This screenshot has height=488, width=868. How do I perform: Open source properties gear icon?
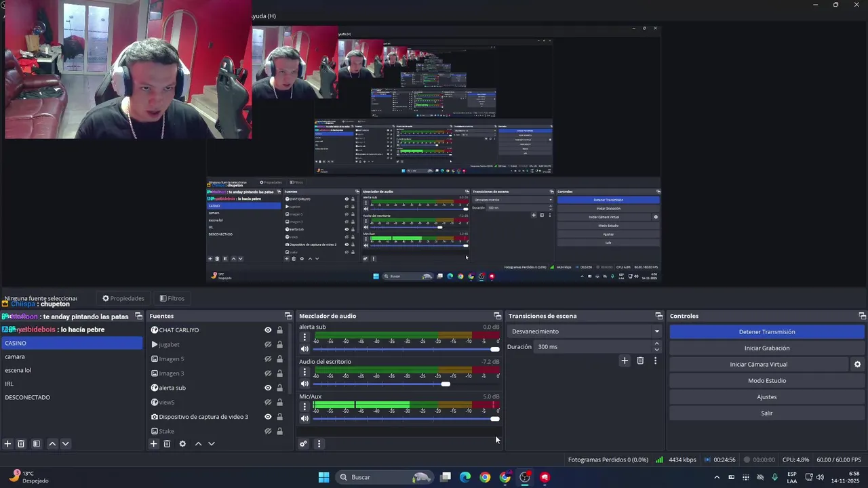point(182,444)
